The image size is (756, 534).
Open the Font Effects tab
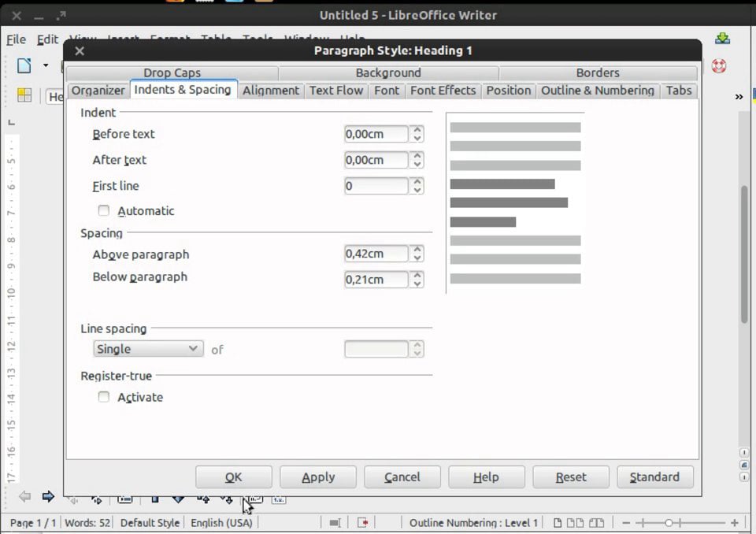[x=443, y=91]
